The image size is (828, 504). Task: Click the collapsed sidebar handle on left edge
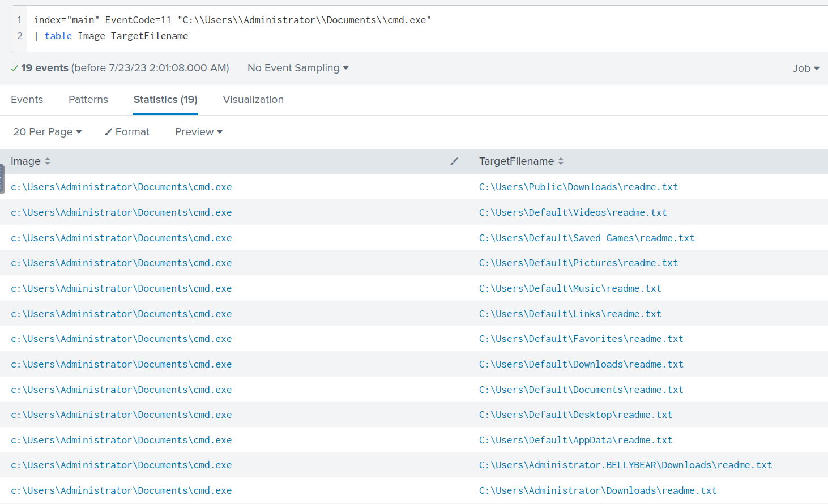pos(2,178)
